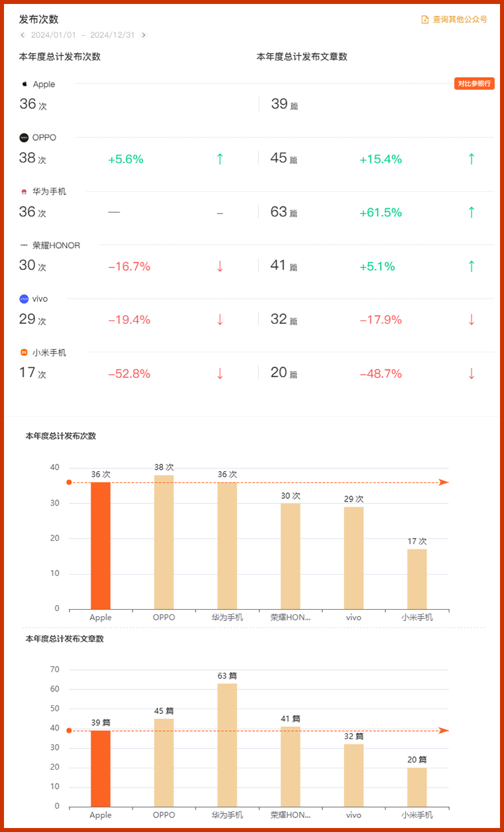This screenshot has width=504, height=832.
Task: Click the red down arrow beside −19.4%
Action: coord(220,320)
